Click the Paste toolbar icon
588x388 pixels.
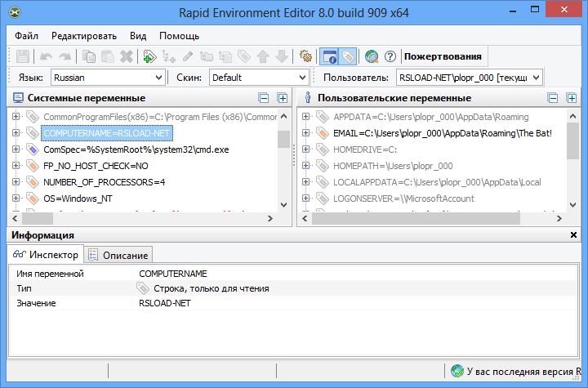point(108,56)
